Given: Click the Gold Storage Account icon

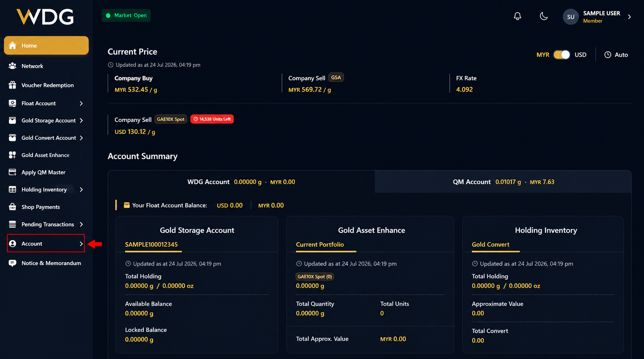Looking at the screenshot, I should pyautogui.click(x=13, y=120).
